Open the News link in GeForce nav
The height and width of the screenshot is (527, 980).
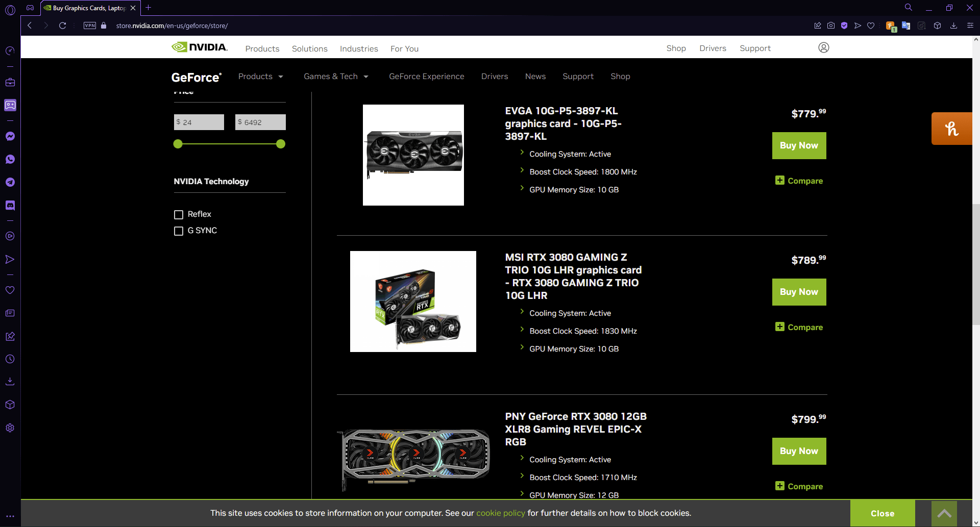click(x=535, y=77)
